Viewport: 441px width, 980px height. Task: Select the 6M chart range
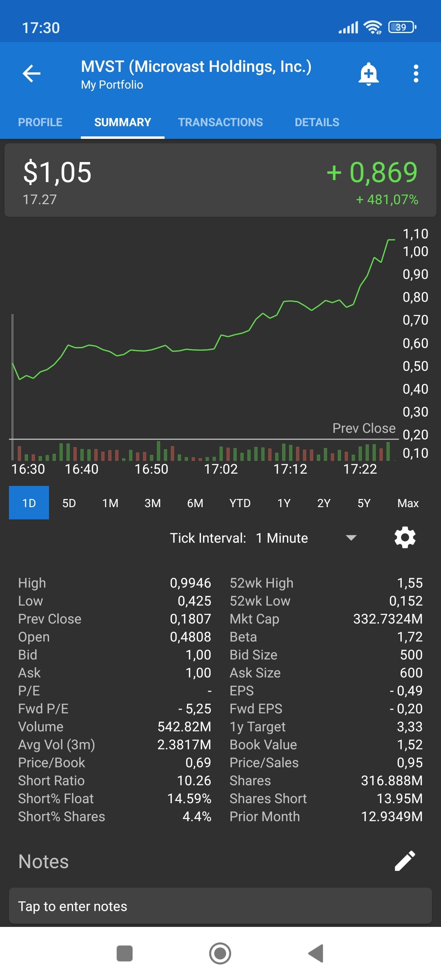pyautogui.click(x=195, y=503)
